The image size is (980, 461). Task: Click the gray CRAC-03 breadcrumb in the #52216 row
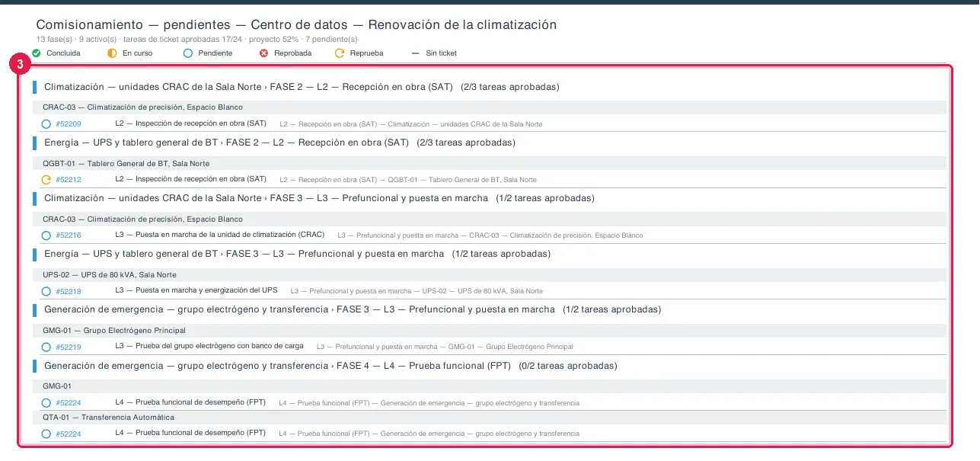click(490, 235)
